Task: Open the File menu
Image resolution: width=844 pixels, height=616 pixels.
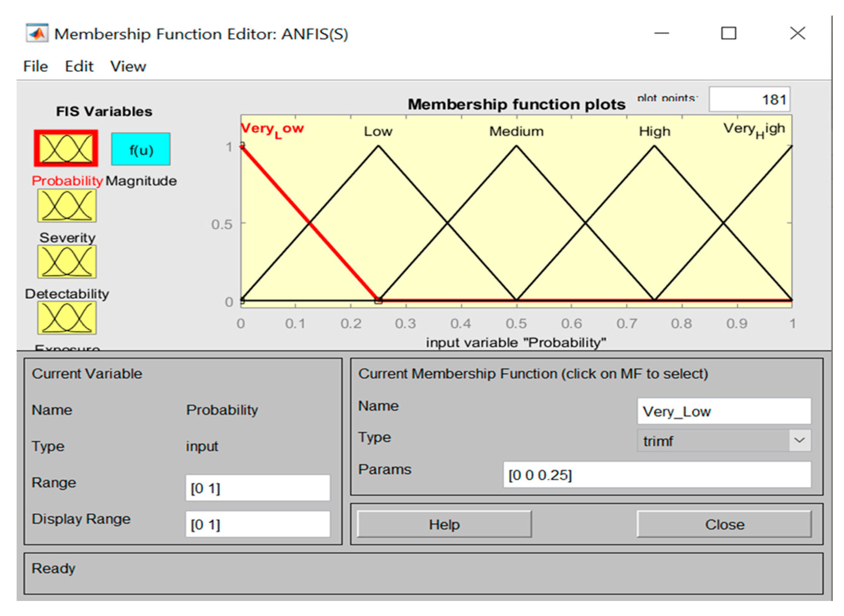Action: 36,66
